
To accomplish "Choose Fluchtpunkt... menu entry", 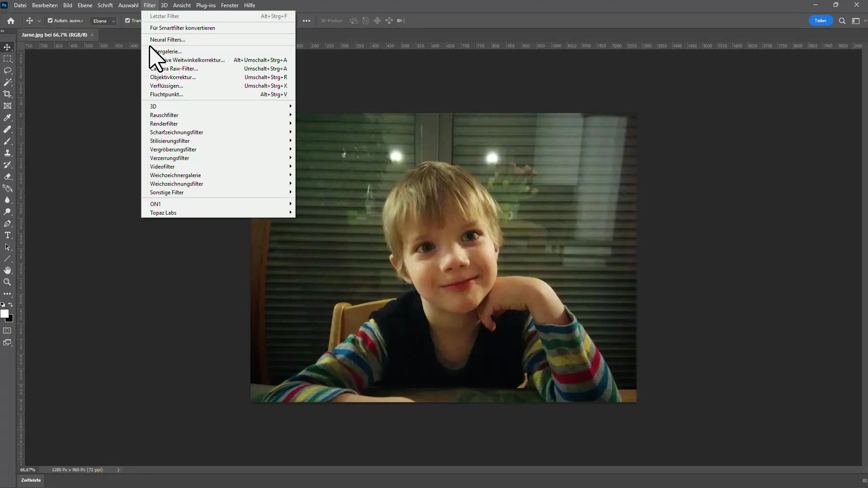I will 218,94.
